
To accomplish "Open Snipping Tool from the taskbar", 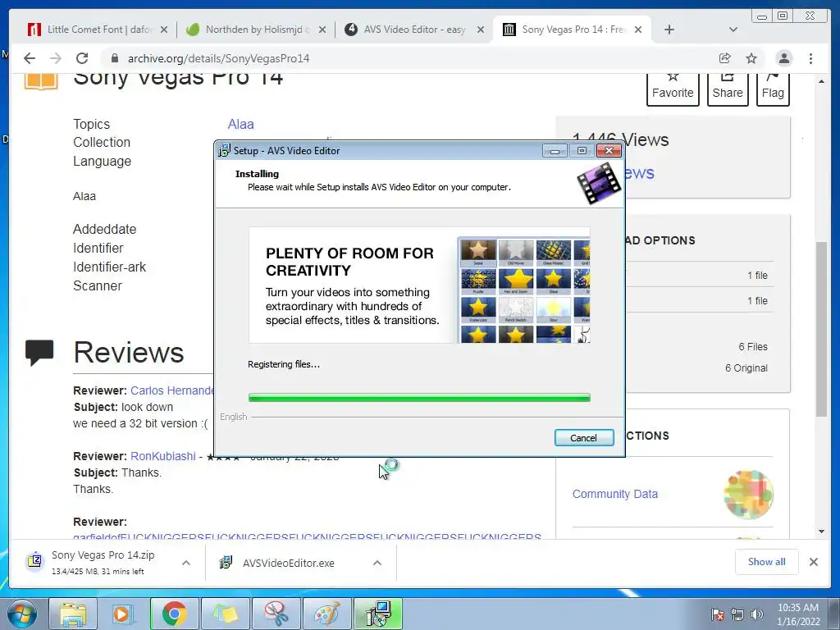I will (276, 614).
